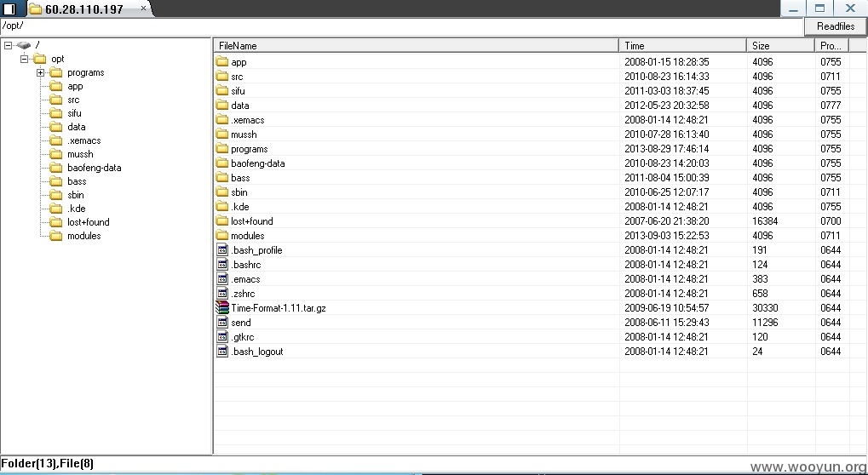Click the size value 11296
868x475 pixels.
(x=765, y=323)
